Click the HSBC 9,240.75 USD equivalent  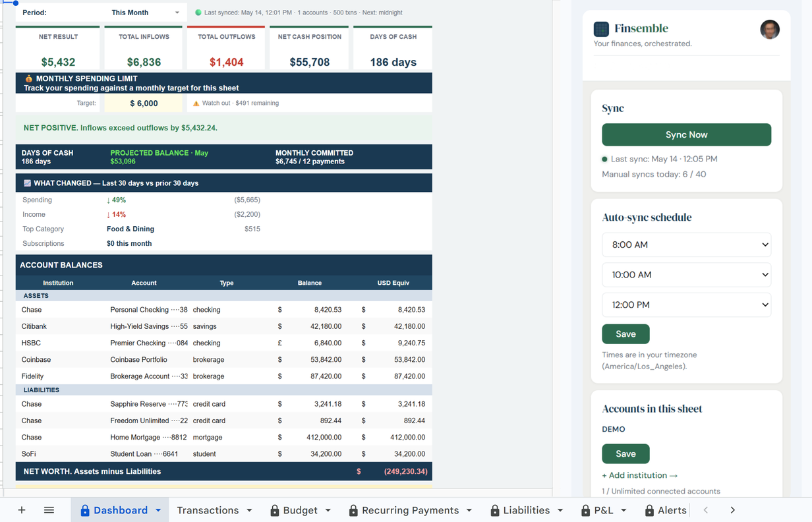411,343
